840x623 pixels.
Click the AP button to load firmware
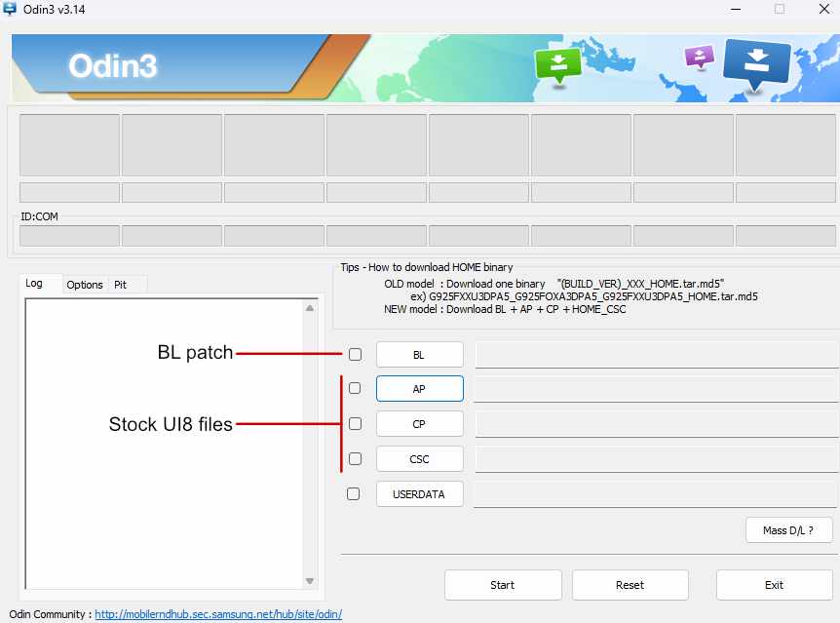tap(419, 388)
